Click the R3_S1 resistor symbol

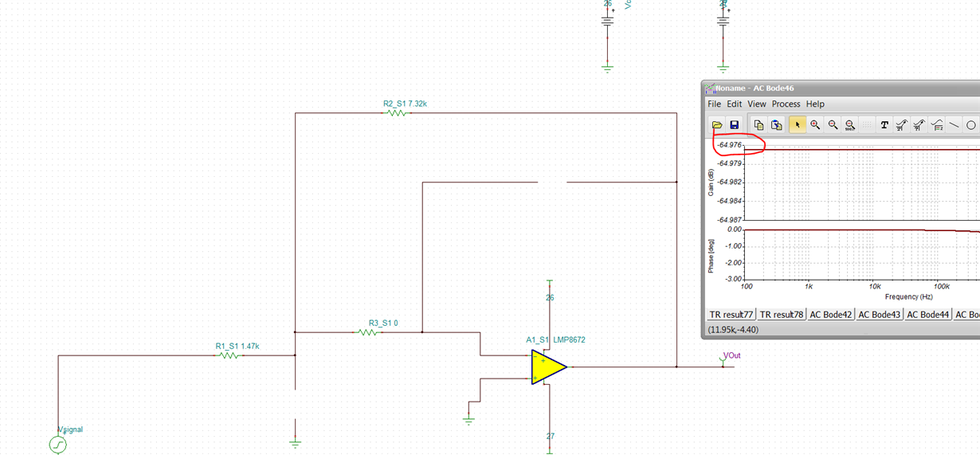coord(367,332)
